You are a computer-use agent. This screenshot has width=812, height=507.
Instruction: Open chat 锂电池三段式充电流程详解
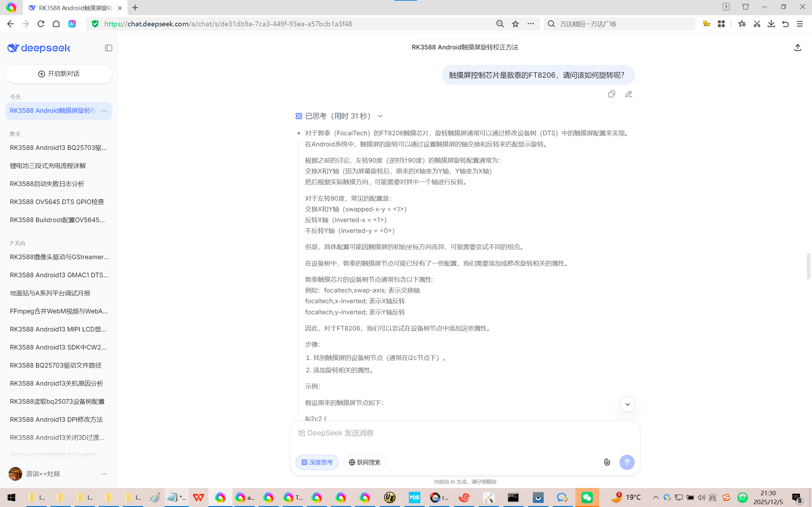tap(48, 166)
